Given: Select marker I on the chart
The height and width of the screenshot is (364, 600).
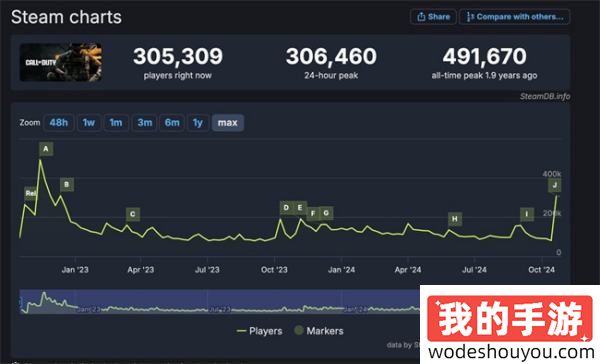Looking at the screenshot, I should click(x=527, y=214).
